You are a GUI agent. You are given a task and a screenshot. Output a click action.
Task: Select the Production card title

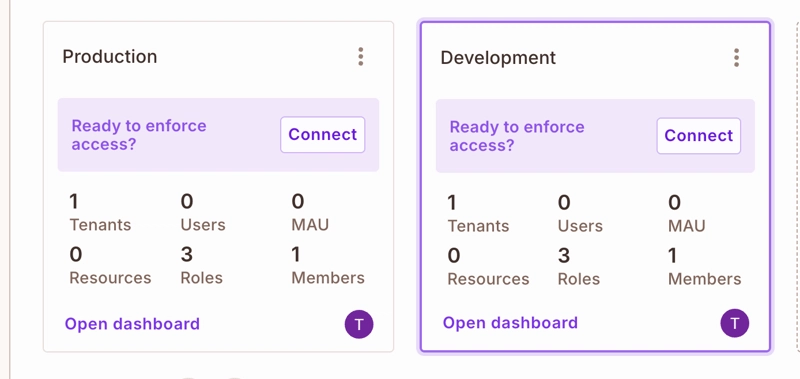[x=110, y=56]
